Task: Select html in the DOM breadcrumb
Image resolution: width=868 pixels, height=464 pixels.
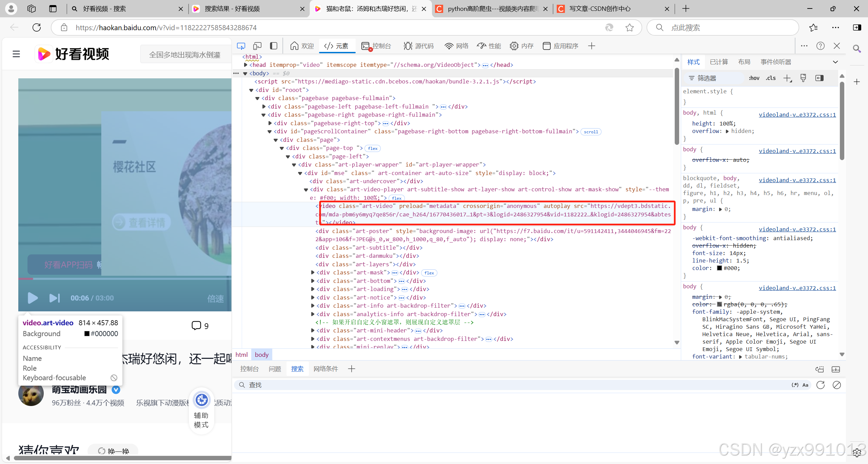Action: point(241,355)
